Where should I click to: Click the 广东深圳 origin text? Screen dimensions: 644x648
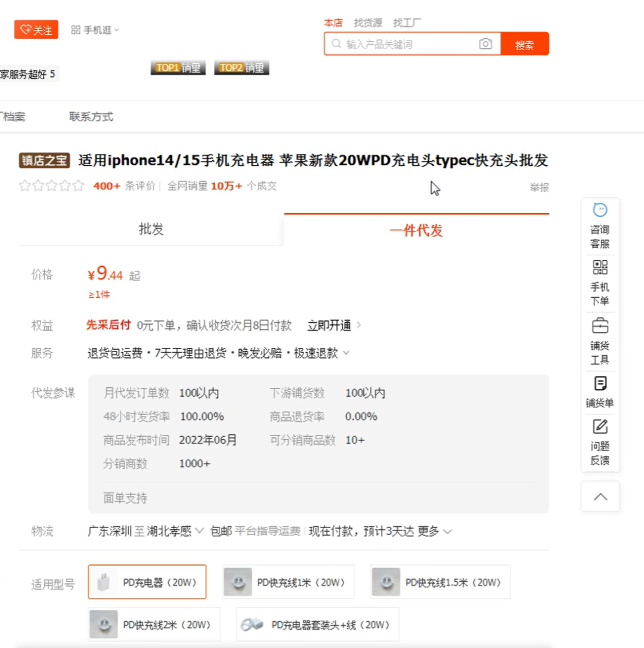[110, 531]
